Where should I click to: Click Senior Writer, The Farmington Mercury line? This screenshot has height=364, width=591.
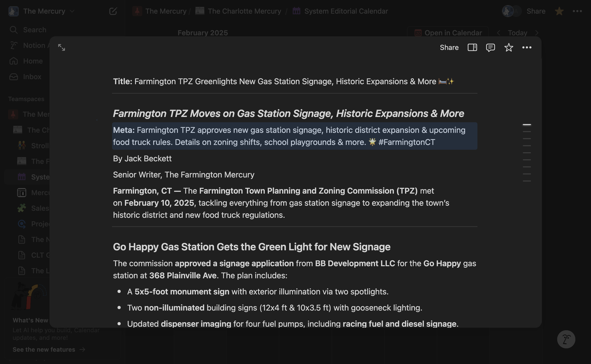[x=183, y=175]
